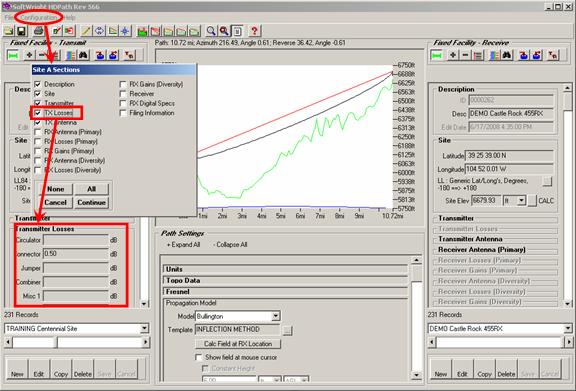This screenshot has height=391, width=576.
Task: Open TRAINING Centennial Site record dropdown
Action: pyautogui.click(x=144, y=328)
